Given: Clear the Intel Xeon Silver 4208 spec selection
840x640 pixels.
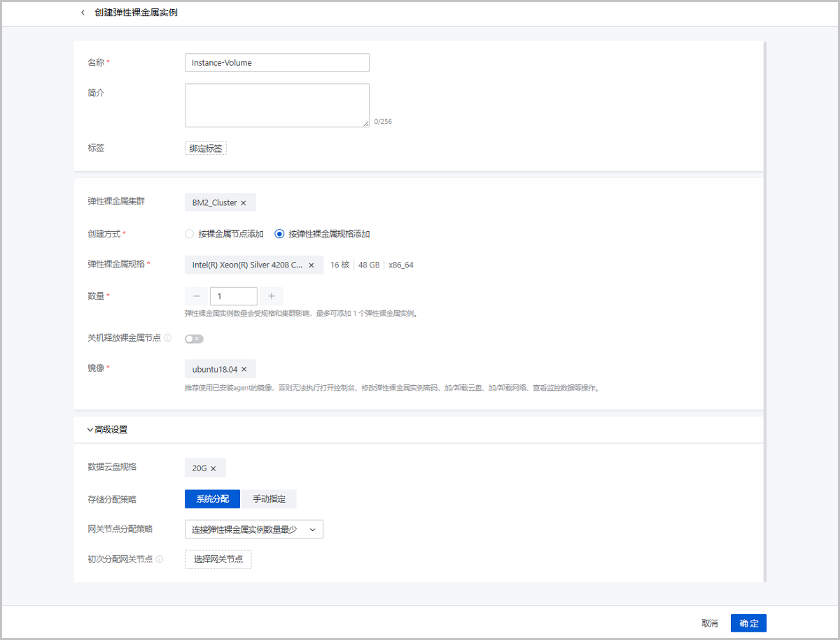Looking at the screenshot, I should point(311,265).
